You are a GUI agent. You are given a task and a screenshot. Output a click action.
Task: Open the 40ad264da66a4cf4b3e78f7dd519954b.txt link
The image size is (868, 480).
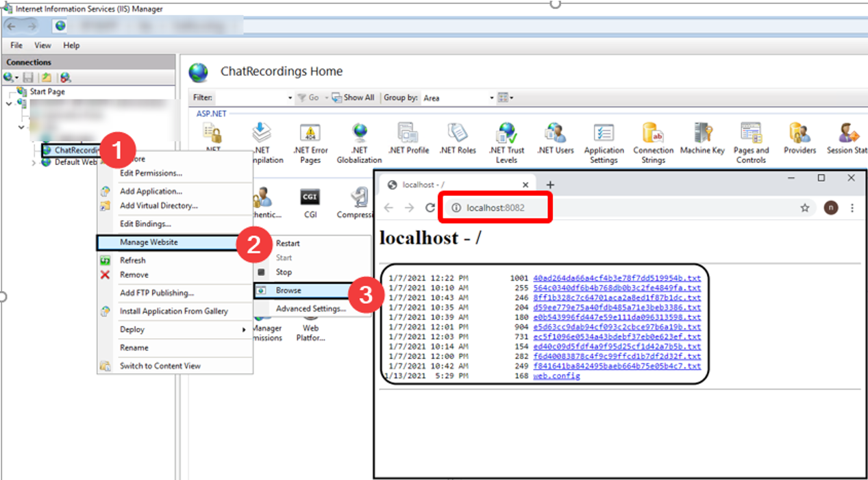pos(617,278)
